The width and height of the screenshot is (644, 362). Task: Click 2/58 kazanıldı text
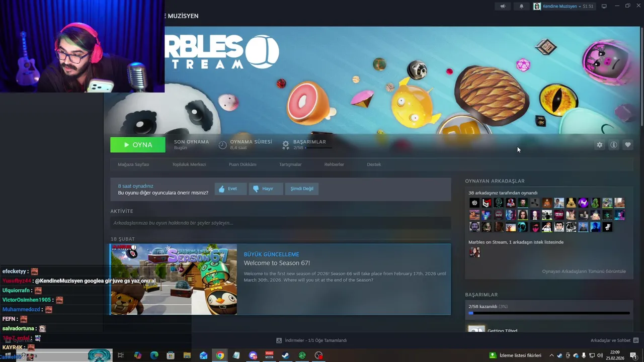483,306
